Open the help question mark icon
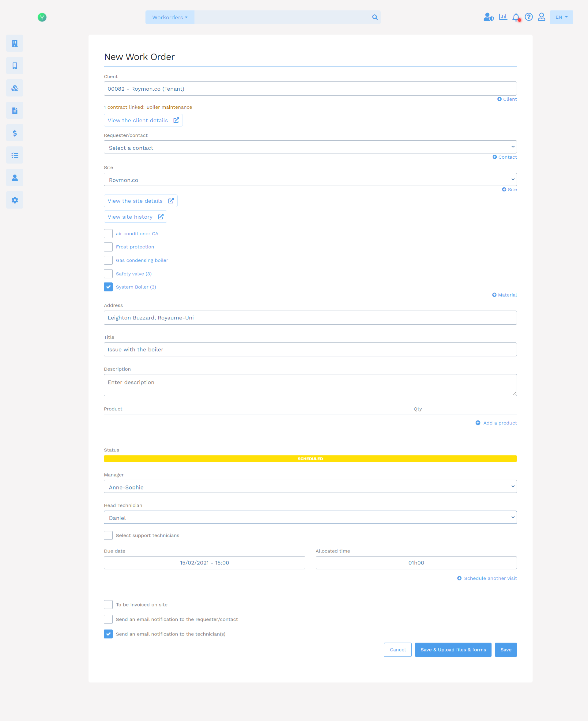The image size is (588, 721). [x=528, y=17]
